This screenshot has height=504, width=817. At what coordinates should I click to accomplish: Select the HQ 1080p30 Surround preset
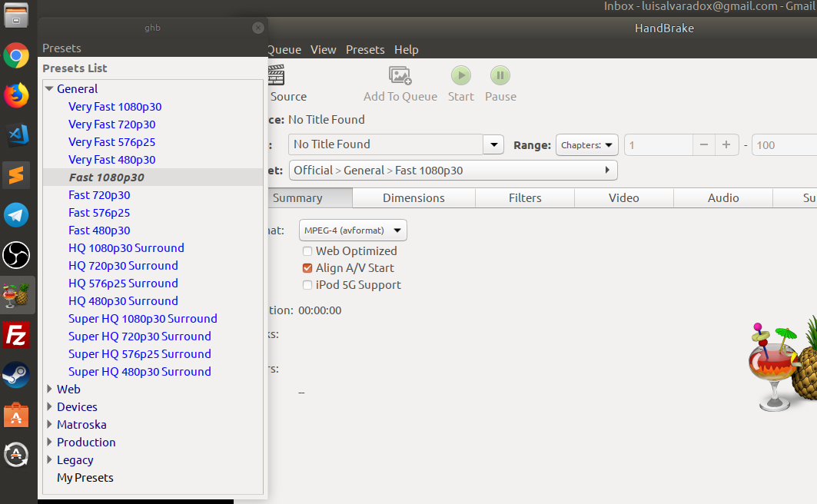[x=126, y=248]
